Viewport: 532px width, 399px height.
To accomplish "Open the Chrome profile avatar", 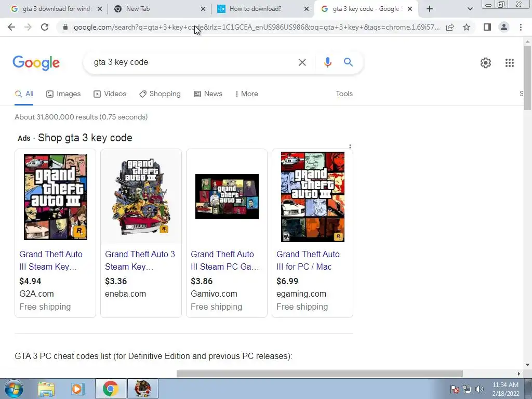I will pyautogui.click(x=504, y=27).
